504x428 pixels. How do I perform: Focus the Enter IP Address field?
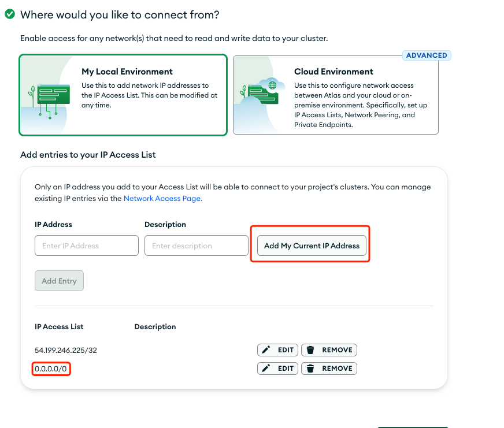click(x=87, y=245)
